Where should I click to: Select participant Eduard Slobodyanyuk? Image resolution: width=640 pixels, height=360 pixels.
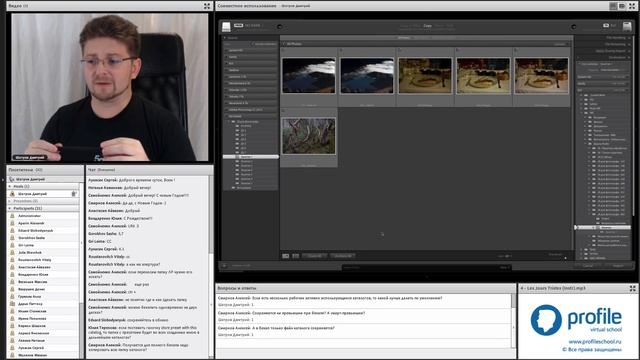point(44,230)
